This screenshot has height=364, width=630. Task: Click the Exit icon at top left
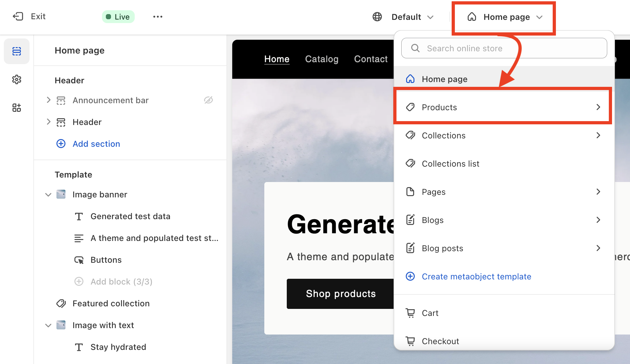(x=18, y=16)
